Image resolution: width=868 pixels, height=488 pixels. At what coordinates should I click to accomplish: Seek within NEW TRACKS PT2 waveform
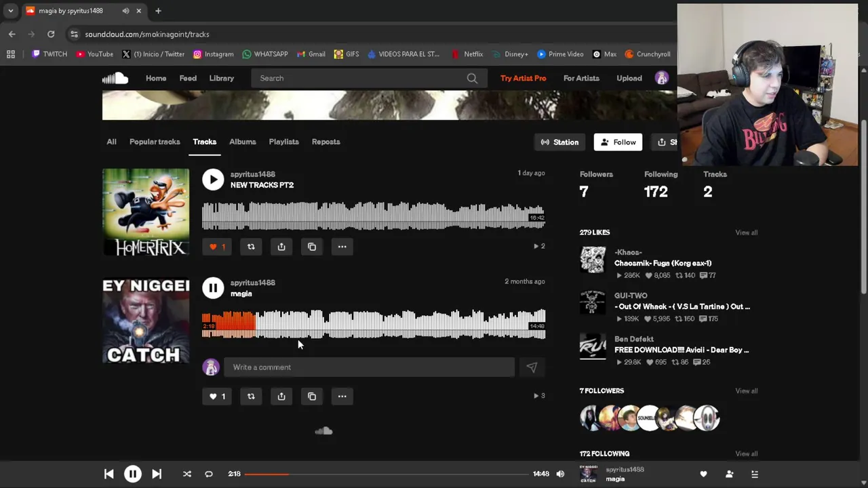[374, 216]
